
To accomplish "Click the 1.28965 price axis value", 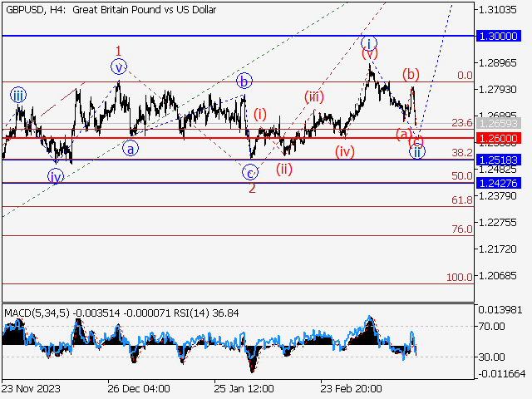I will [498, 63].
